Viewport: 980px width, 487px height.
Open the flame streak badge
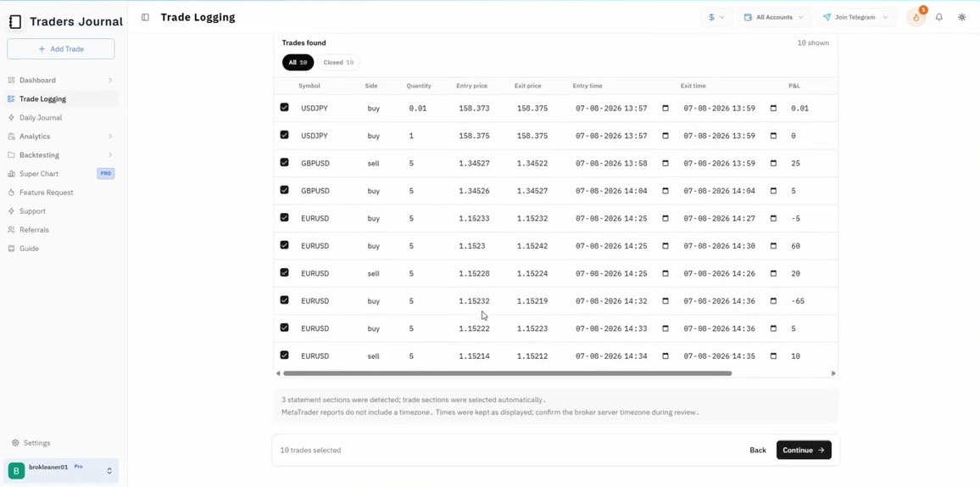click(x=916, y=17)
